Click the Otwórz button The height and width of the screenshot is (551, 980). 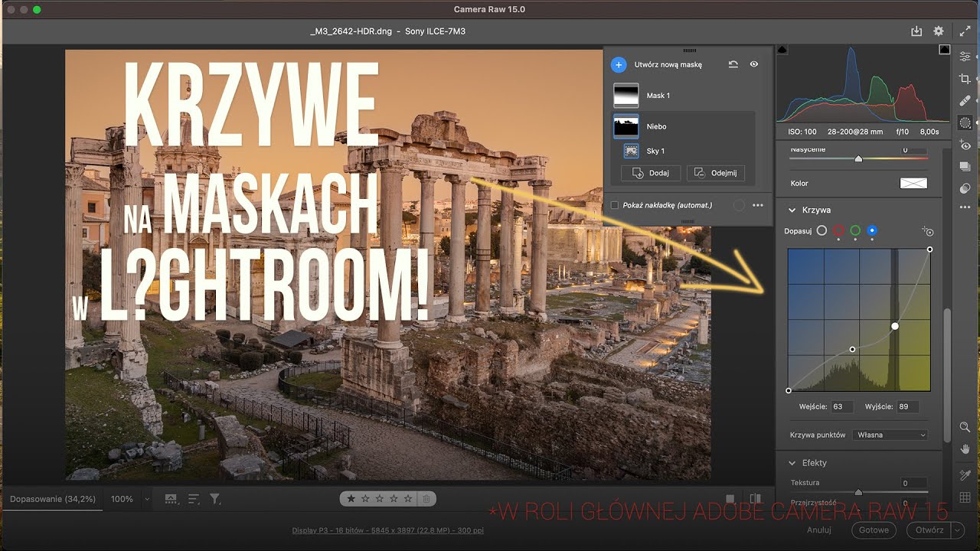coord(929,530)
